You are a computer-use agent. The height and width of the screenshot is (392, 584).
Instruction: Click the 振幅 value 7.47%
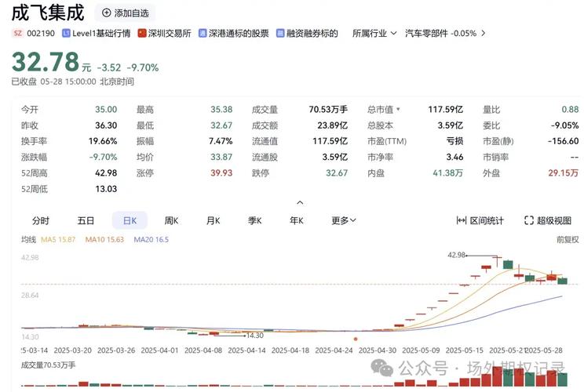[x=221, y=141]
